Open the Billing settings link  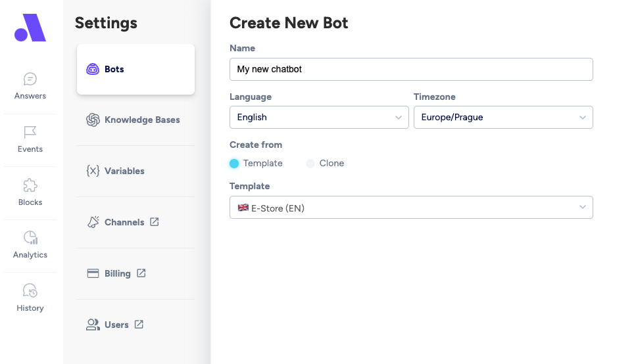135,273
